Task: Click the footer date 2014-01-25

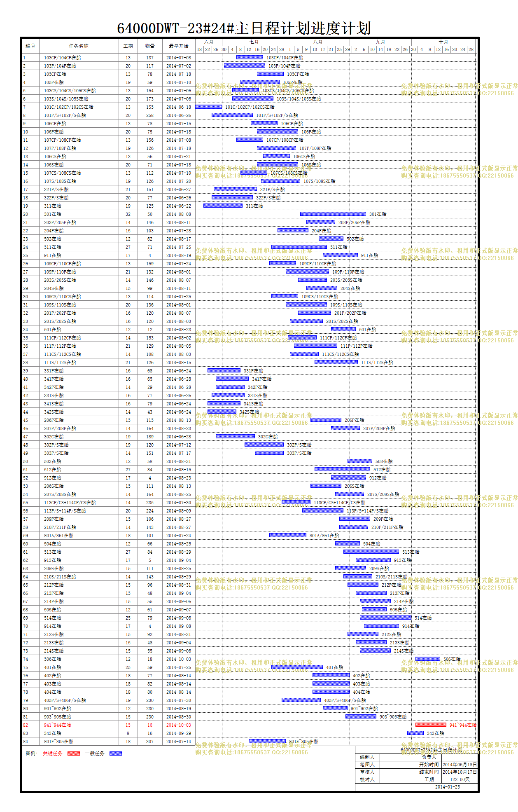Action: (448, 787)
